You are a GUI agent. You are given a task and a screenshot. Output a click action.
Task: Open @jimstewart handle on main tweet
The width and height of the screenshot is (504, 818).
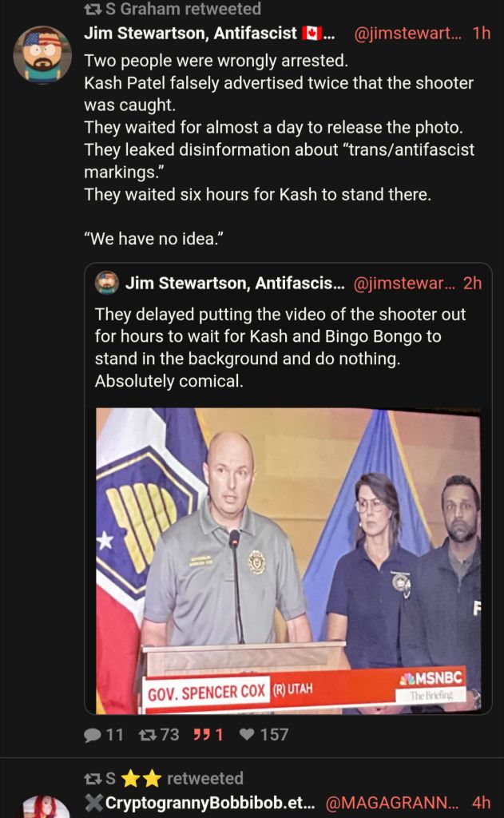tap(408, 34)
